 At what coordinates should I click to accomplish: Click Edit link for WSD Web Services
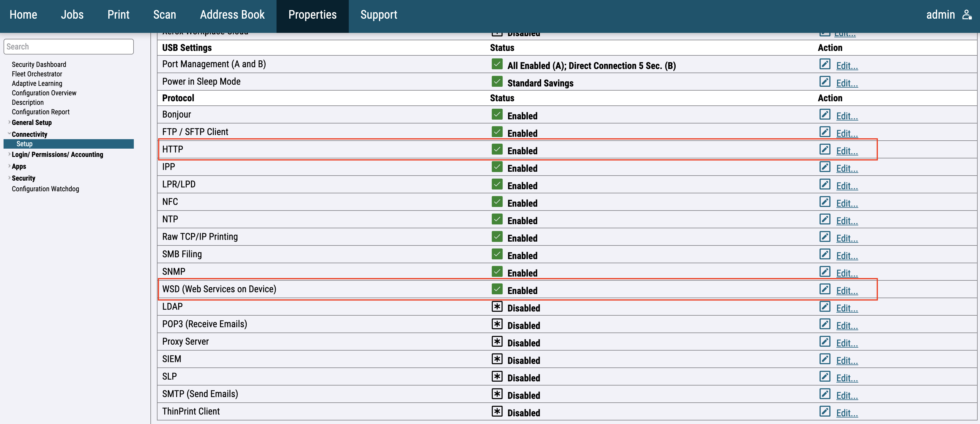846,291
